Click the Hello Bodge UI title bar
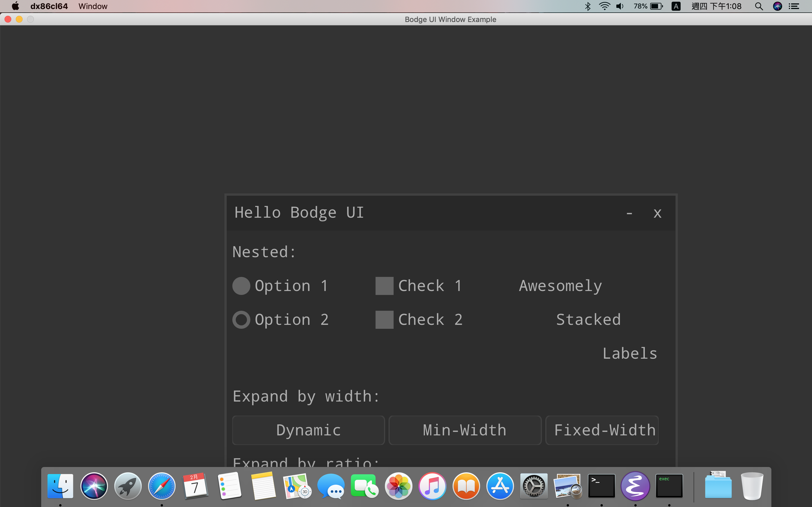Screen dimensions: 812x507 [x=451, y=213]
